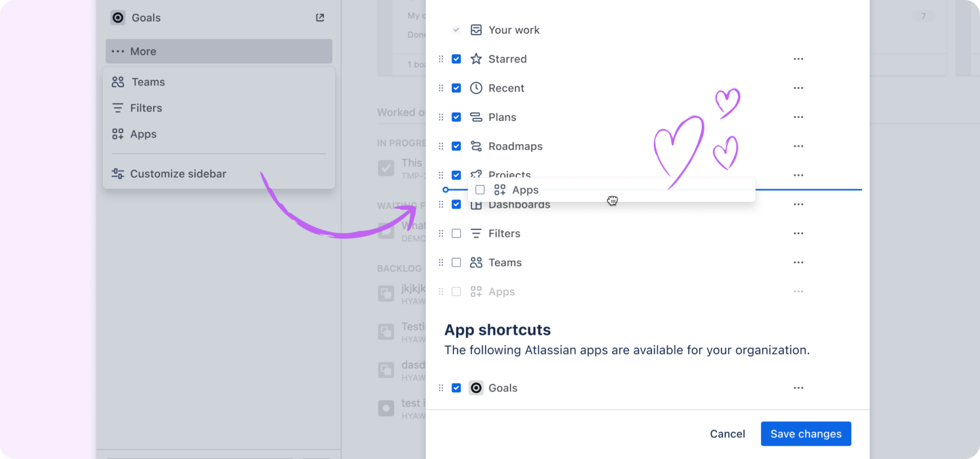Click the Roadmaps icon in list

pos(476,146)
